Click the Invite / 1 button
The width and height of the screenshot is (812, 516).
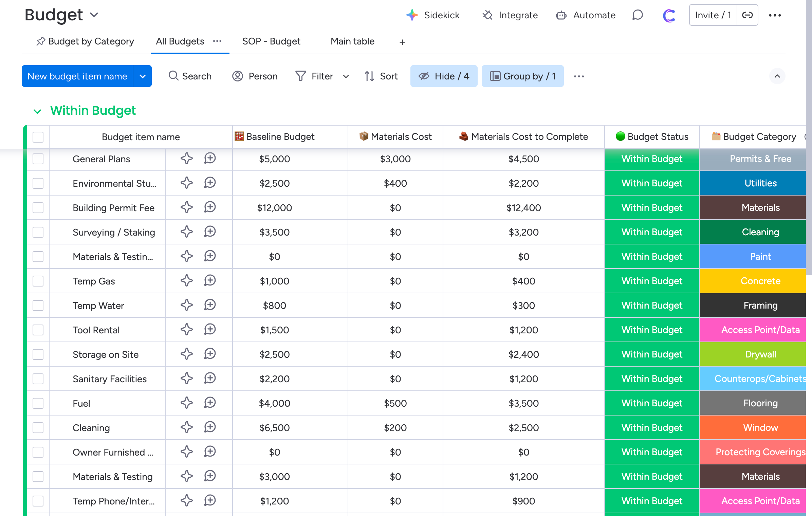point(713,15)
